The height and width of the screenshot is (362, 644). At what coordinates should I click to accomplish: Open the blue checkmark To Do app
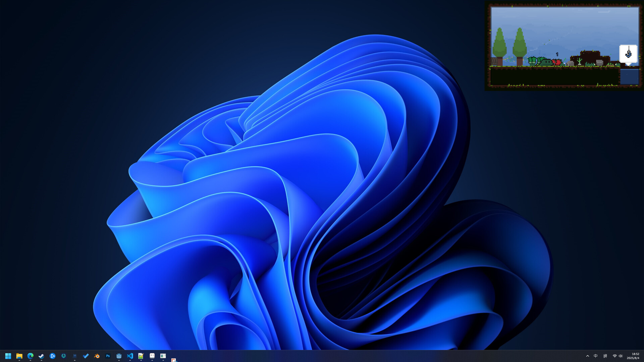click(x=86, y=356)
